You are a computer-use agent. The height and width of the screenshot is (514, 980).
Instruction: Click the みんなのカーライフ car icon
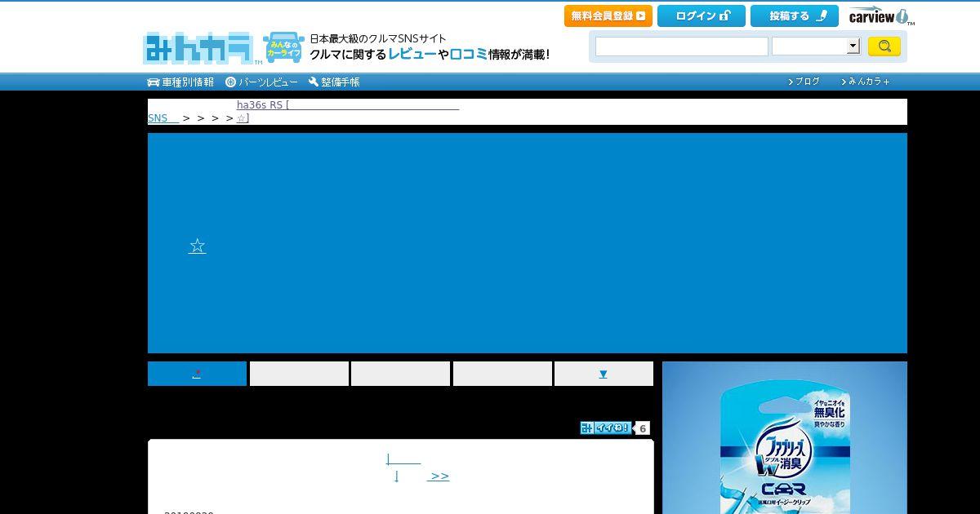click(x=283, y=48)
